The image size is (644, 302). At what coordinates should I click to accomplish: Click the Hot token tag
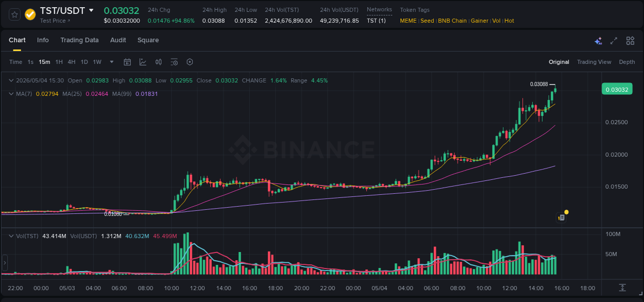pos(509,21)
